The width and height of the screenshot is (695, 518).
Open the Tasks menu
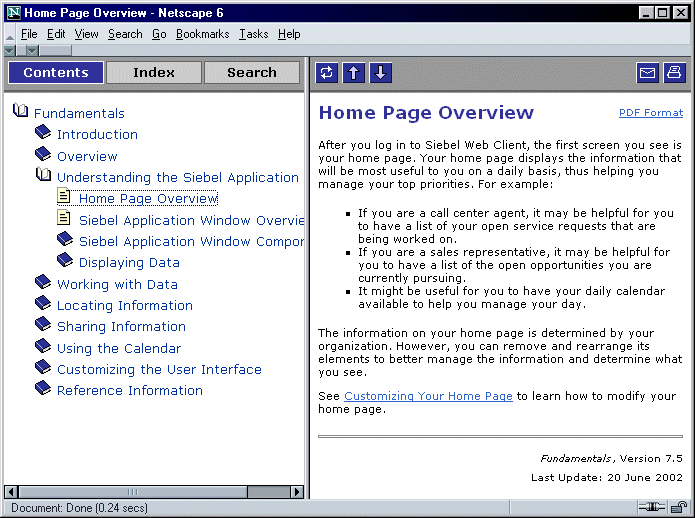[x=254, y=34]
